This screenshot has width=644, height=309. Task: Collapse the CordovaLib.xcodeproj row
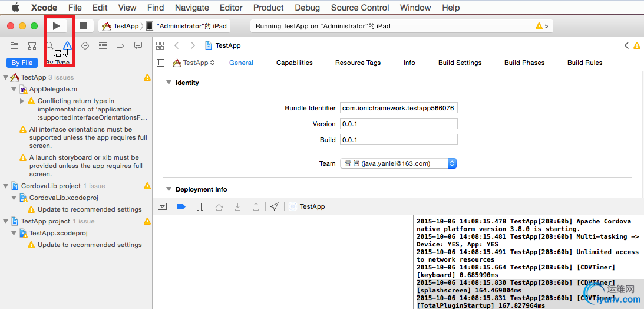point(14,198)
